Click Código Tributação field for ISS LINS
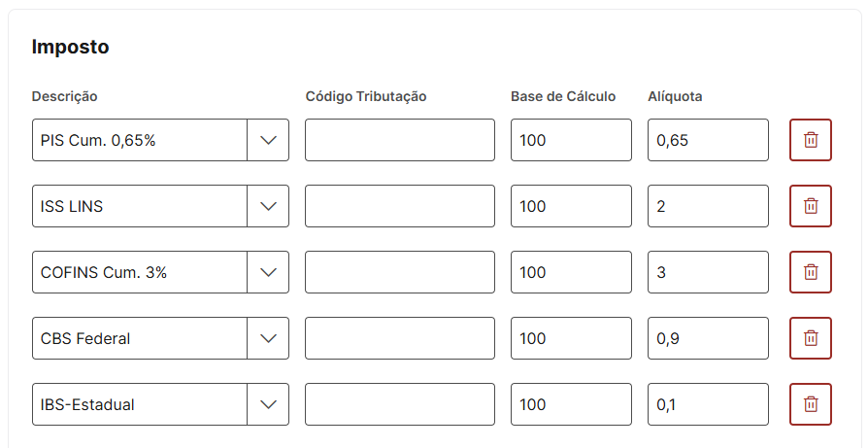 click(399, 206)
